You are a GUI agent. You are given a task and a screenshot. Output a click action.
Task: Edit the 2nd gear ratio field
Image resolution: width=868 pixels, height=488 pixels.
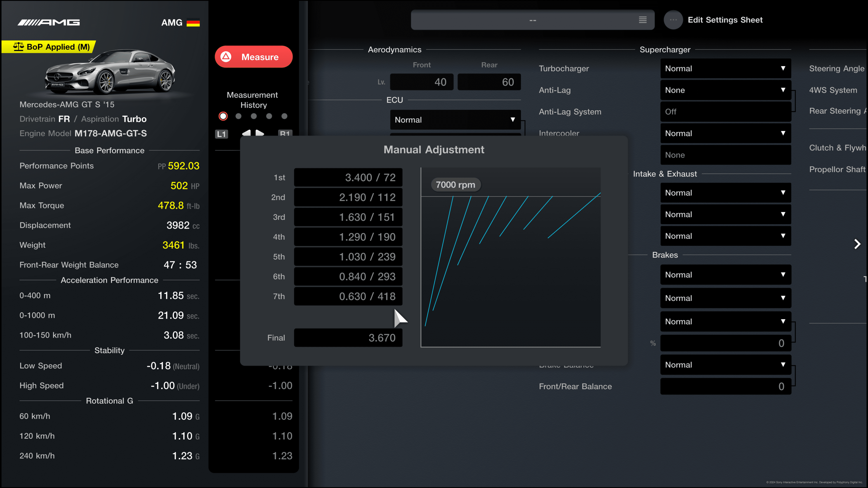[x=348, y=197]
